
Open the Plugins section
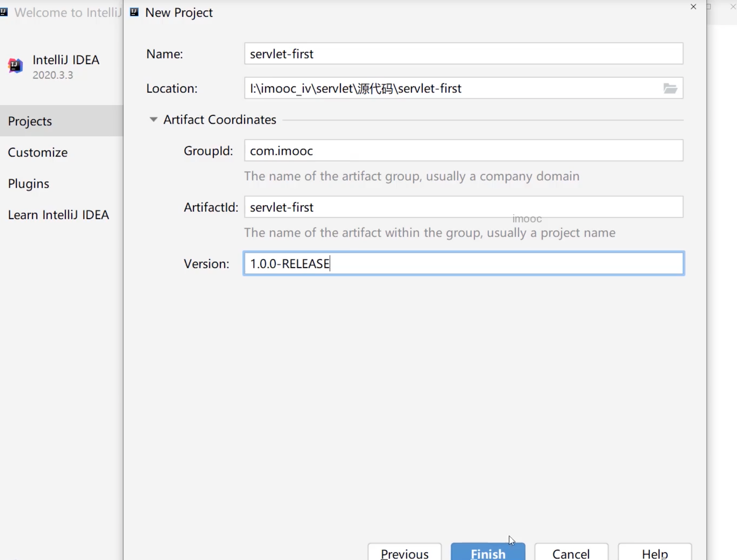click(x=28, y=184)
